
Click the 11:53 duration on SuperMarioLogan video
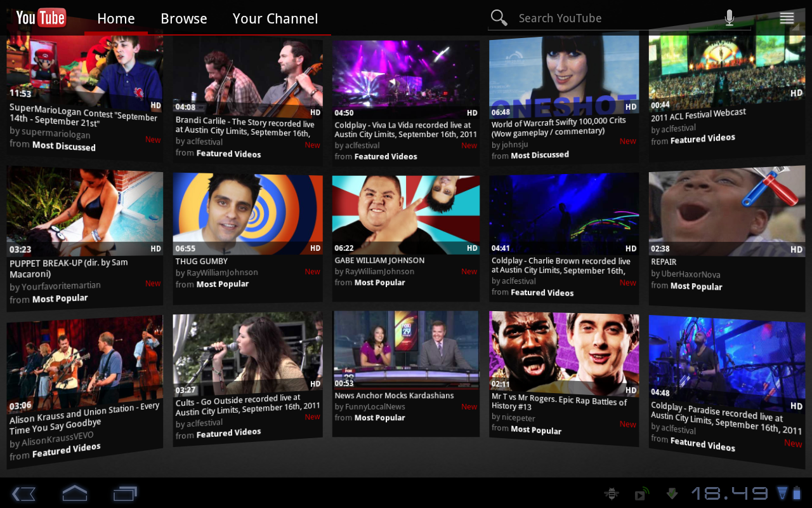pos(20,93)
